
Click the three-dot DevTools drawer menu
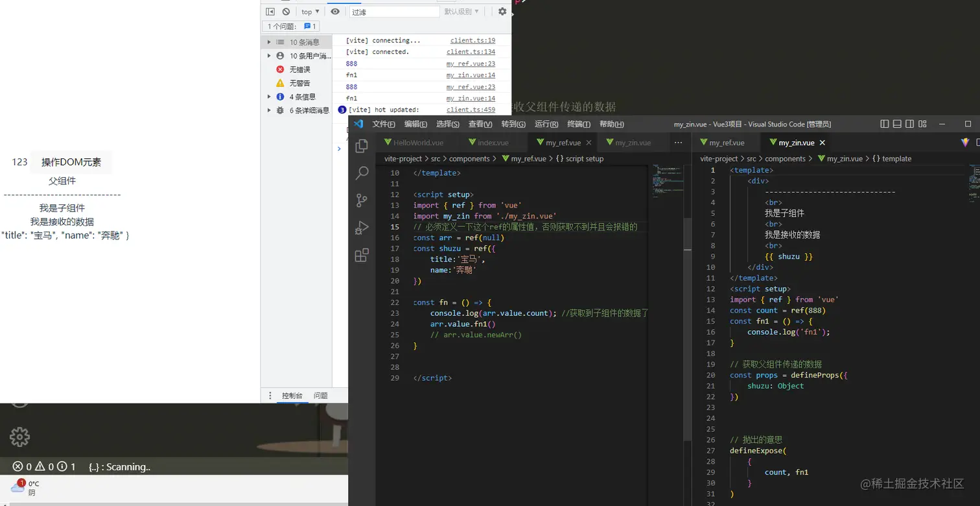coord(270,396)
